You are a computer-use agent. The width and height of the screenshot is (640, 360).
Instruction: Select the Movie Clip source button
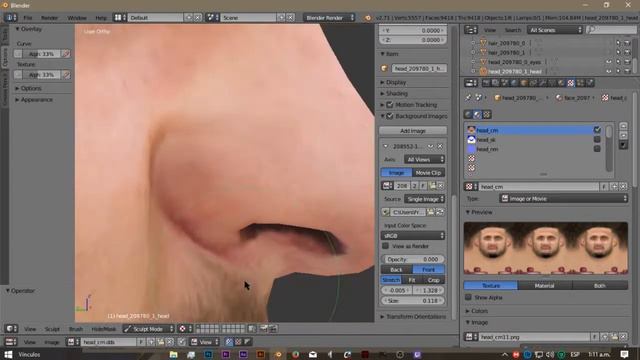[x=428, y=173]
